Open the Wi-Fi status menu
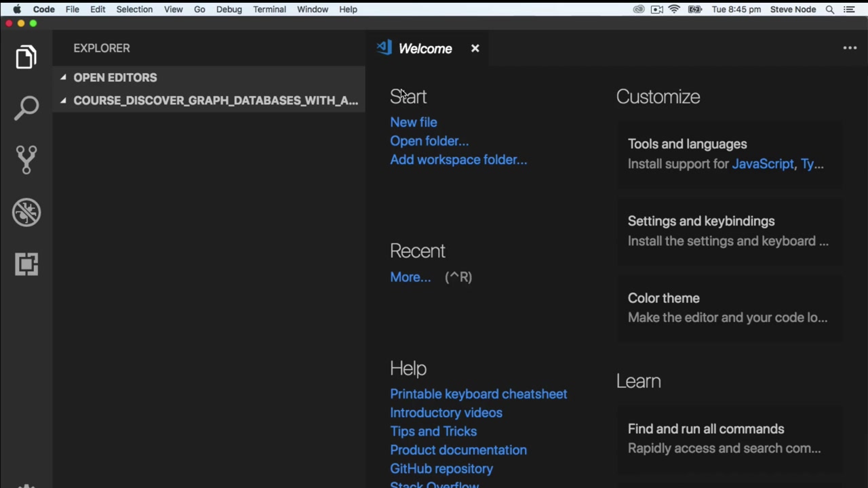This screenshot has height=488, width=868. [x=675, y=9]
